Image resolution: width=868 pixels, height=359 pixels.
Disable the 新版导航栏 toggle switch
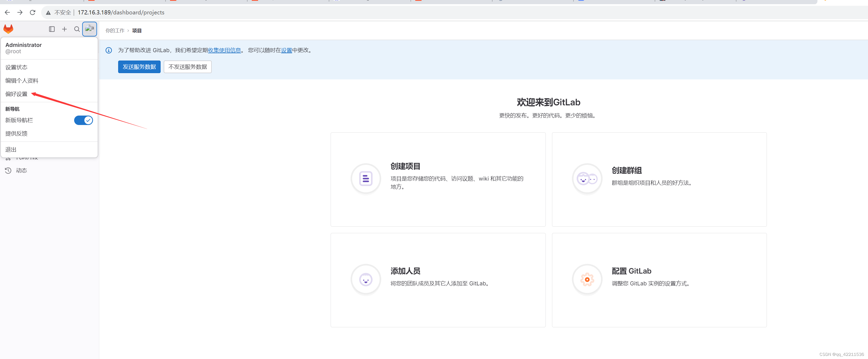83,120
